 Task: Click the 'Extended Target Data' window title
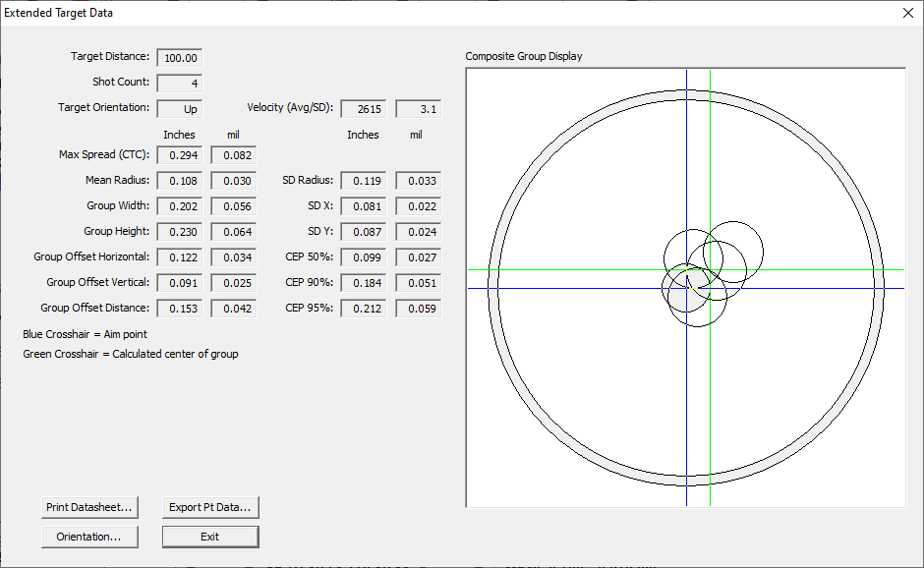(x=58, y=13)
